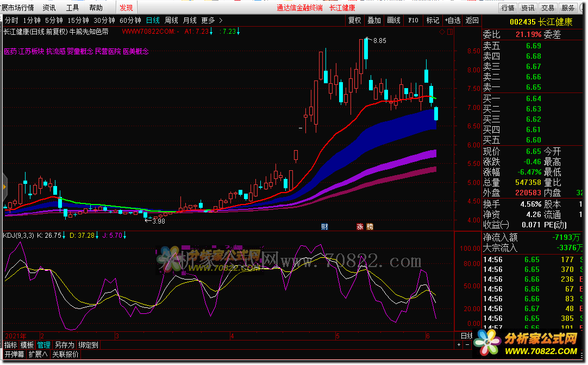This screenshot has width=588, height=365.
Task: Open the 指标 indicator tab
Action: 11,345
